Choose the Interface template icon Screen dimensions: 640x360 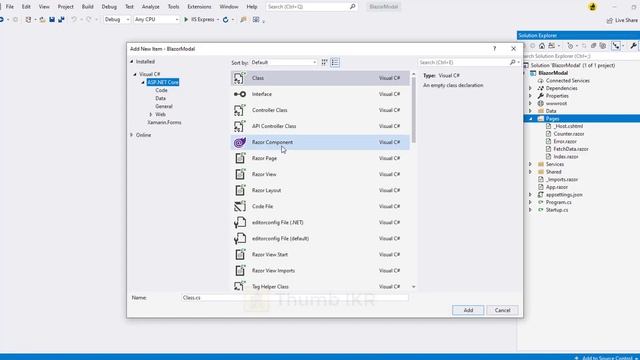coord(240,94)
